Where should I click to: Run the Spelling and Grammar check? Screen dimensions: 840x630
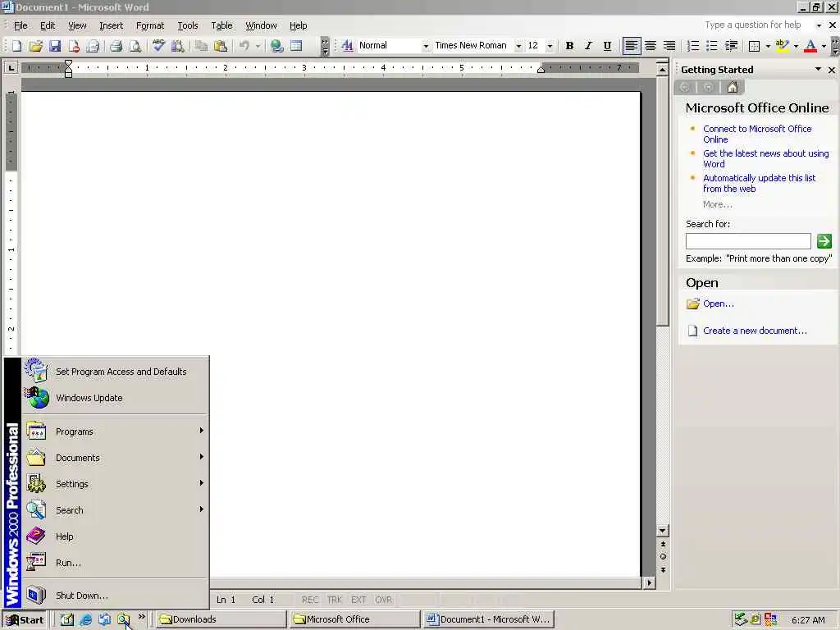coord(158,46)
